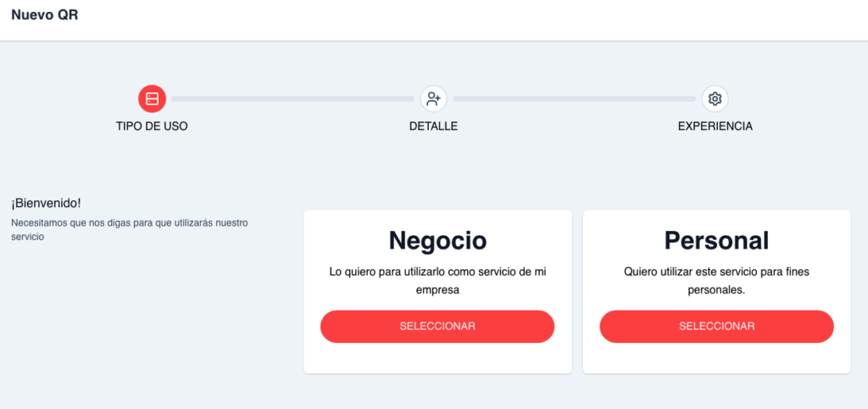Jump to the EXPERIENCIA step label
The image size is (868, 409).
point(715,126)
